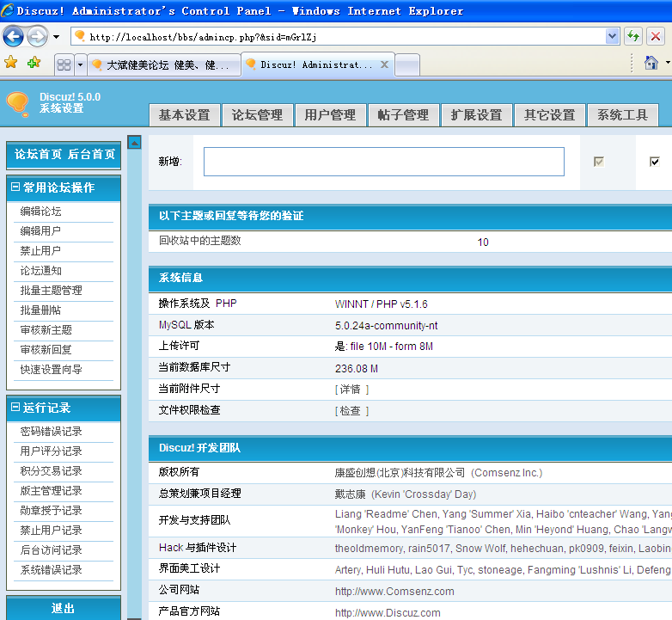The height and width of the screenshot is (620, 672).
Task: Open the http://www.Comsenz.com link
Action: tap(394, 592)
